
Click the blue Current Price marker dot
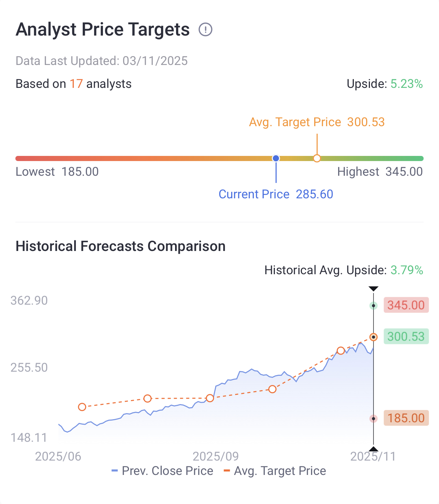tap(276, 158)
